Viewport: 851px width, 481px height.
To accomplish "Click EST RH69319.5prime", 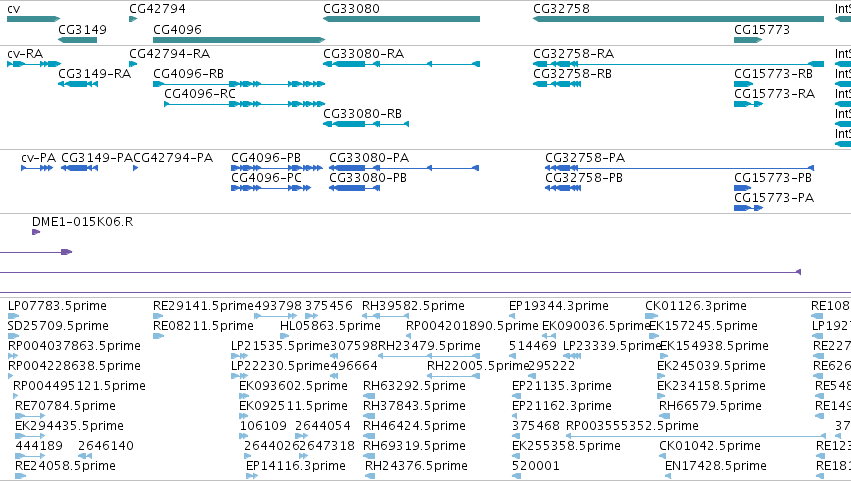I will [414, 446].
